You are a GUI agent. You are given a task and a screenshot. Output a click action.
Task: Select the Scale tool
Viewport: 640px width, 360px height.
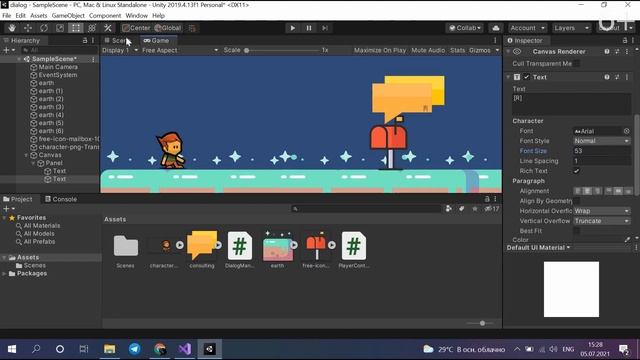(60, 28)
